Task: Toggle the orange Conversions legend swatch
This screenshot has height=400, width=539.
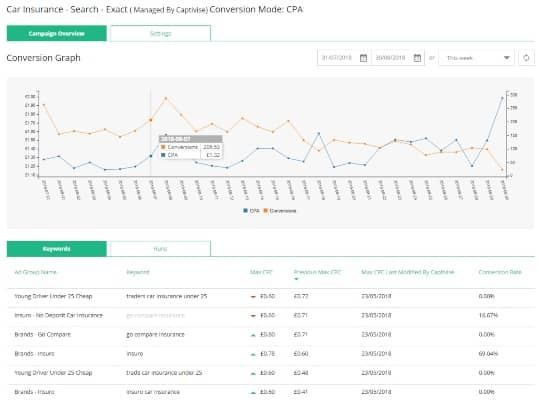Action: pos(265,211)
